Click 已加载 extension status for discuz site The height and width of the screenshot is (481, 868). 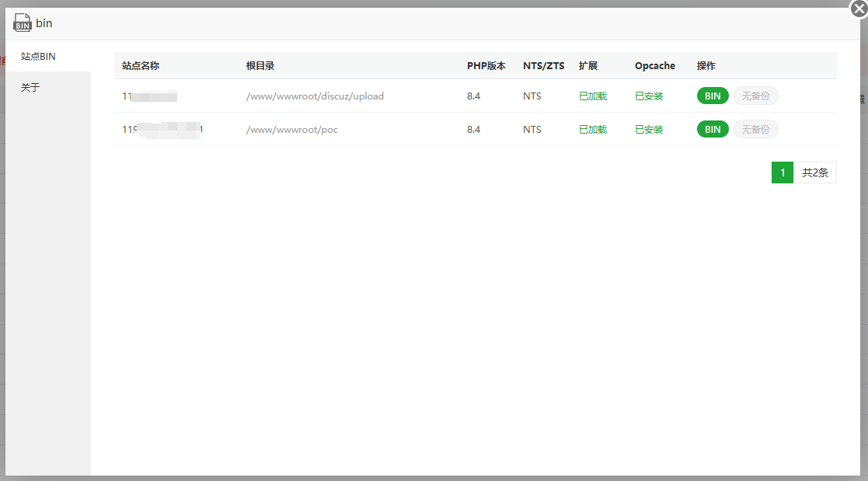coord(593,96)
